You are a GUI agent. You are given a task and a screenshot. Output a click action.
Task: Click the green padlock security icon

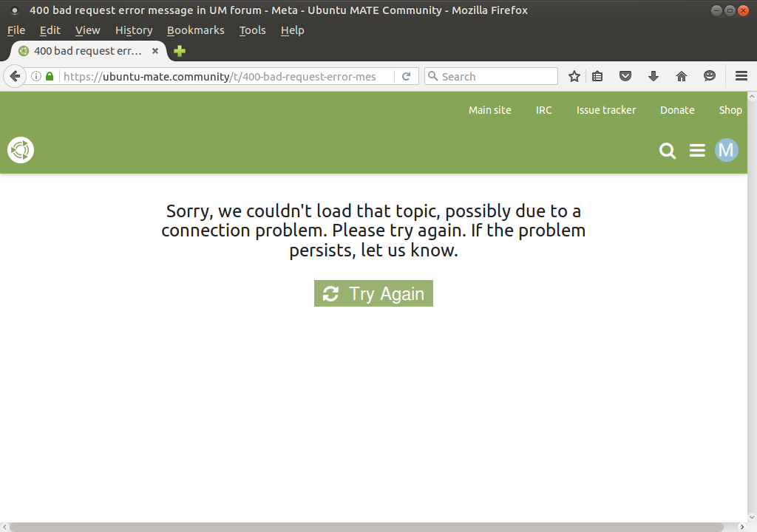[50, 76]
